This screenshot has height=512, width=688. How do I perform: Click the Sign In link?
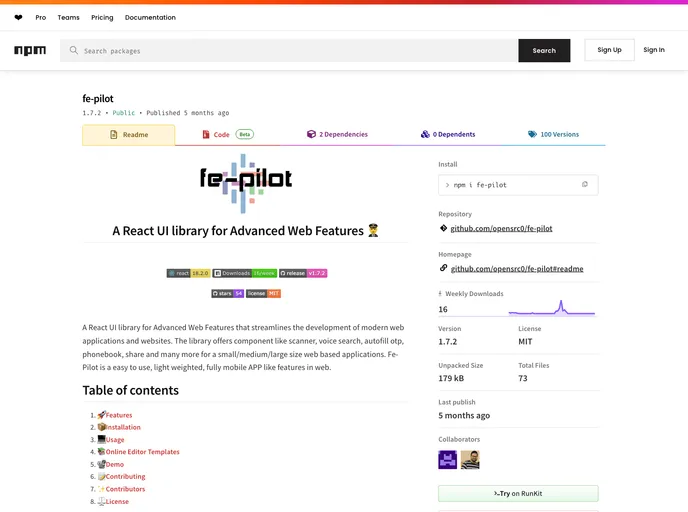click(x=654, y=50)
